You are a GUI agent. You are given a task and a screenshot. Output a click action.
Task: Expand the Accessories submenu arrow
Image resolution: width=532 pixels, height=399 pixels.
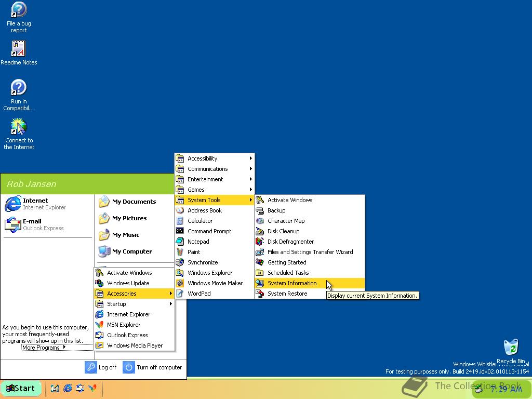pyautogui.click(x=170, y=294)
